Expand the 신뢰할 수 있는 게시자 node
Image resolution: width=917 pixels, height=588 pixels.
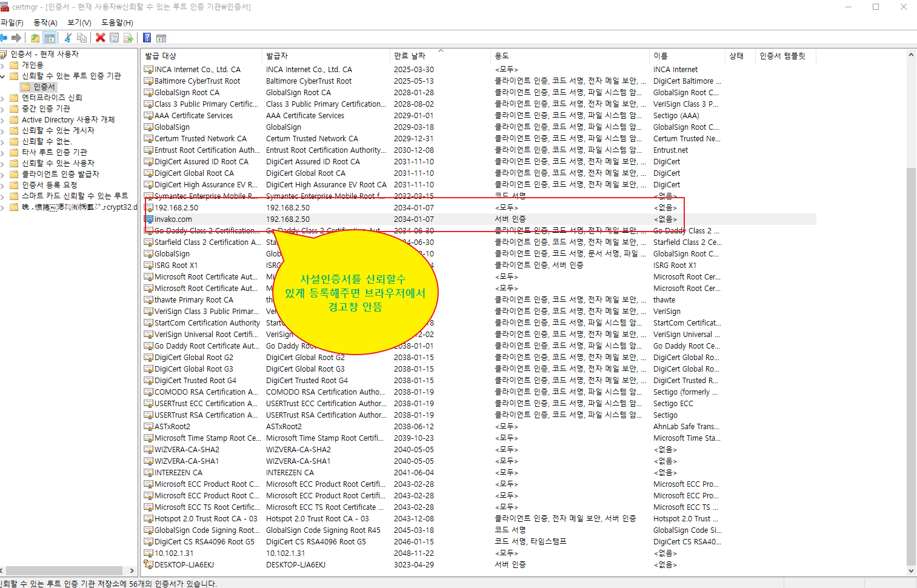tap(3, 130)
